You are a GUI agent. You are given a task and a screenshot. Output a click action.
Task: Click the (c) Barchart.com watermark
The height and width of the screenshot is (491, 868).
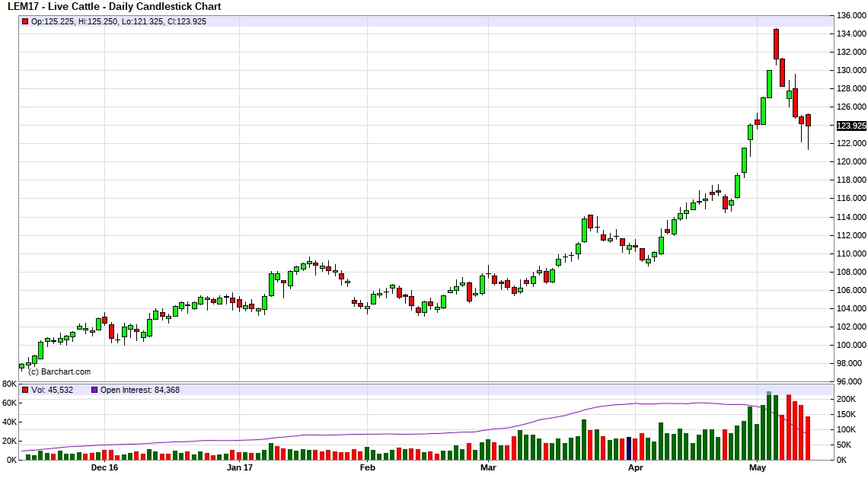click(59, 372)
